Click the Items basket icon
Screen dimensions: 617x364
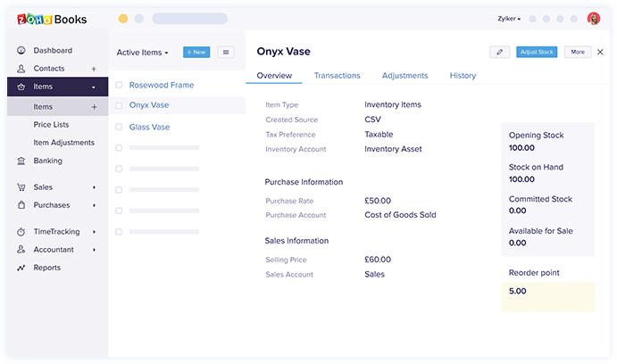click(x=21, y=87)
